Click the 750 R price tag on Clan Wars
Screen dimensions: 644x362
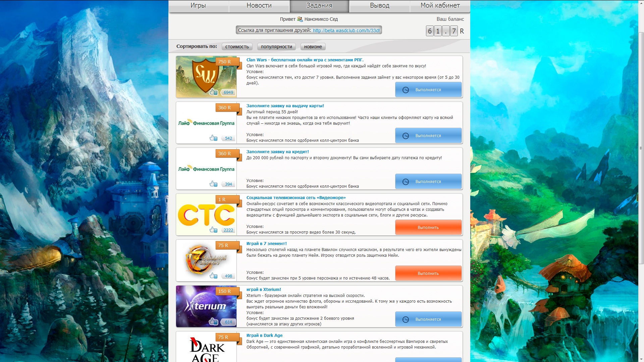[x=228, y=62]
